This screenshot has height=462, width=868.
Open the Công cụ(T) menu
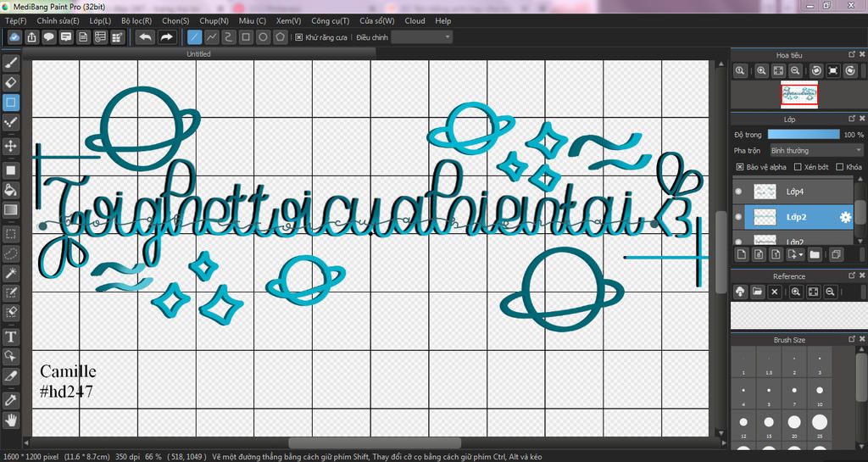330,20
